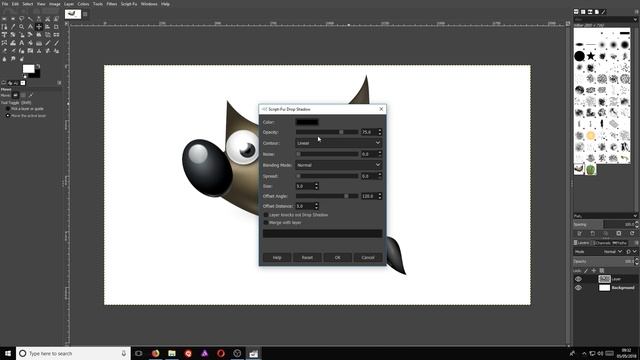Click Cancel in Drop Shadow dialog
Screen dimensions: 640x360
(x=367, y=258)
